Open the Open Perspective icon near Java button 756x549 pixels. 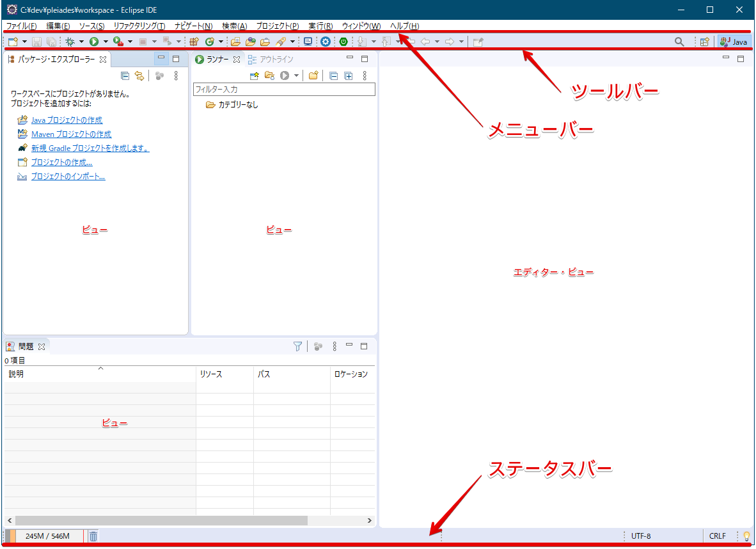[704, 41]
